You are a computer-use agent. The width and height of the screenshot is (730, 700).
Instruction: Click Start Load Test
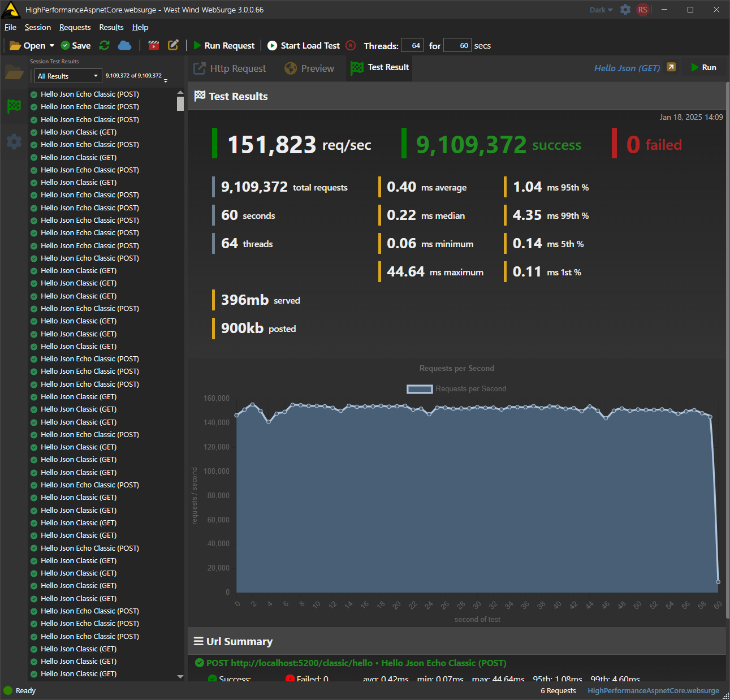304,45
